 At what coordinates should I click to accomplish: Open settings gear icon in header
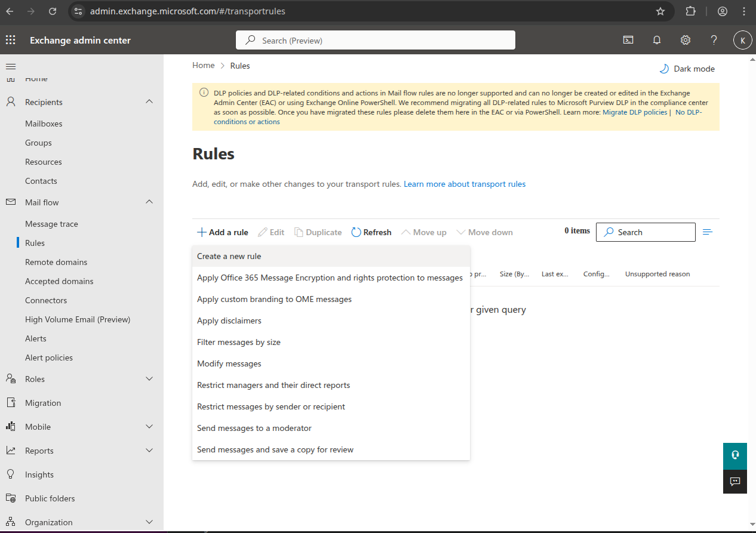(686, 40)
